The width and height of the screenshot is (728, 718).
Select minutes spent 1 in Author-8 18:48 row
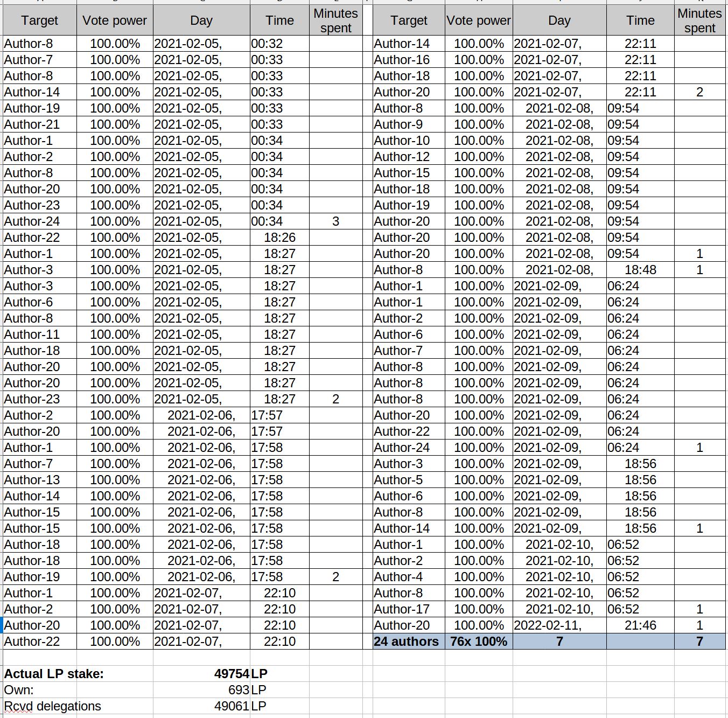[699, 270]
